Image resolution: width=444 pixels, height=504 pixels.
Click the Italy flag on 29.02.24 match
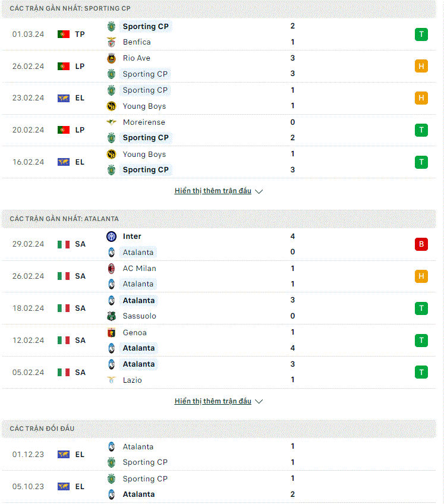(x=64, y=244)
